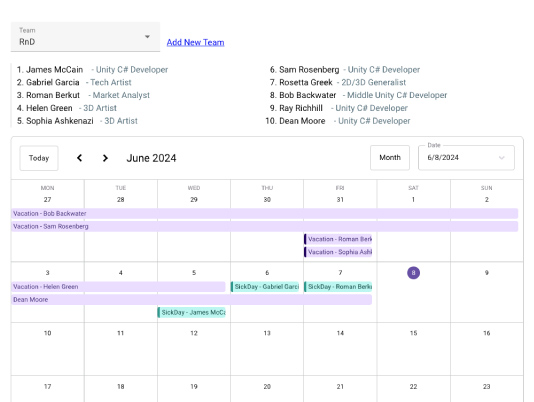
Task: Select day 20 in the calendar
Action: pos(267,386)
